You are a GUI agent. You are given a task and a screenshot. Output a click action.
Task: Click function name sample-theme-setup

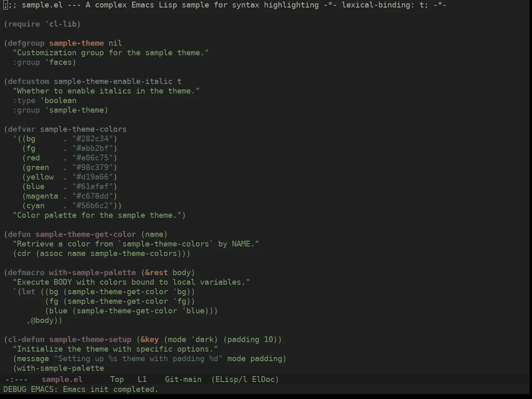90,339
